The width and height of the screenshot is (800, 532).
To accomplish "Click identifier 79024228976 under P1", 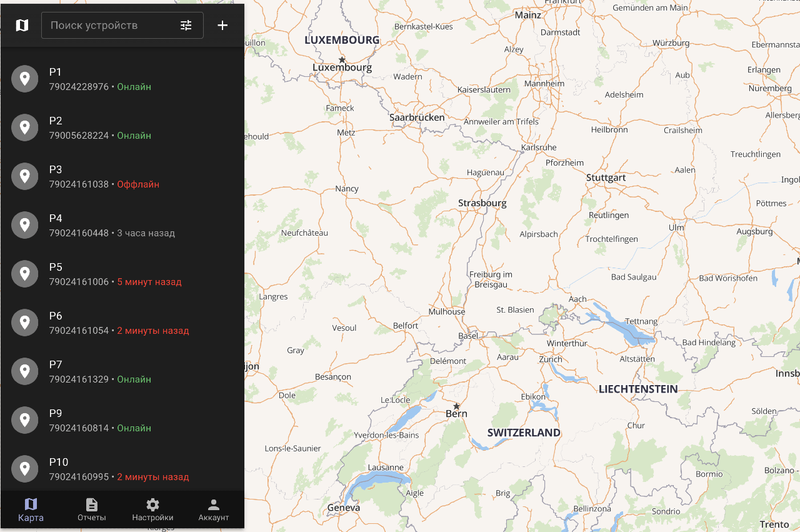I will point(79,87).
